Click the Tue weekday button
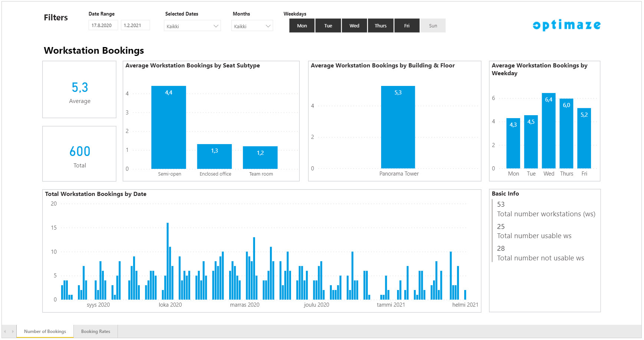644x340 pixels. [x=328, y=26]
